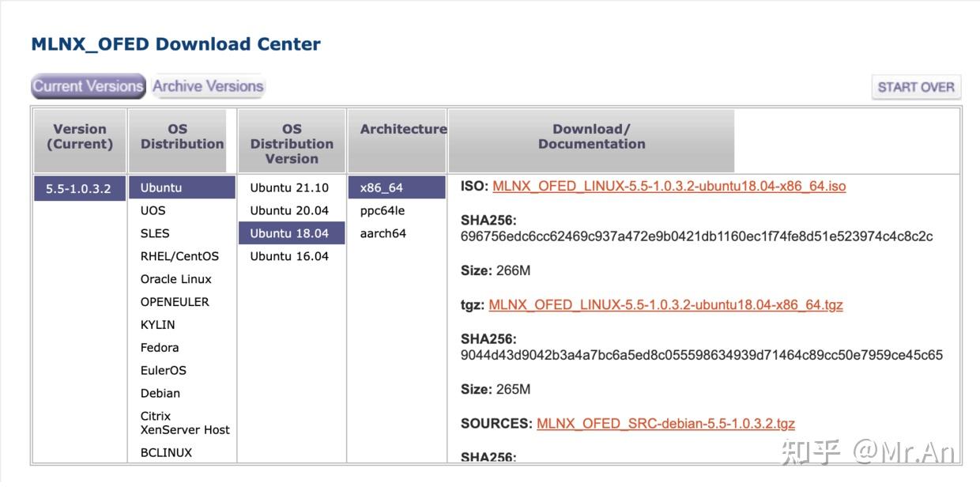Select the Current Versions tab
The image size is (980, 491).
(x=88, y=86)
